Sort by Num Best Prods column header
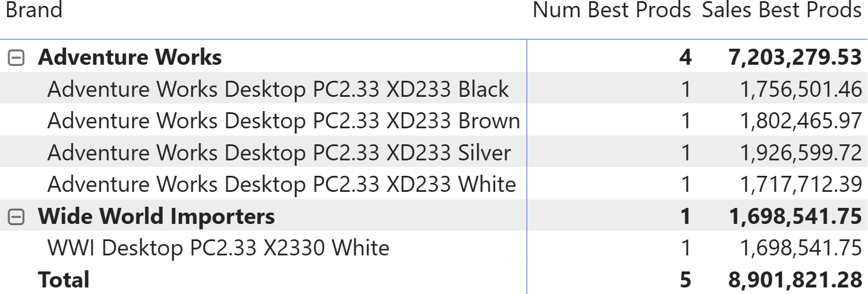This screenshot has width=868, height=294. (612, 10)
